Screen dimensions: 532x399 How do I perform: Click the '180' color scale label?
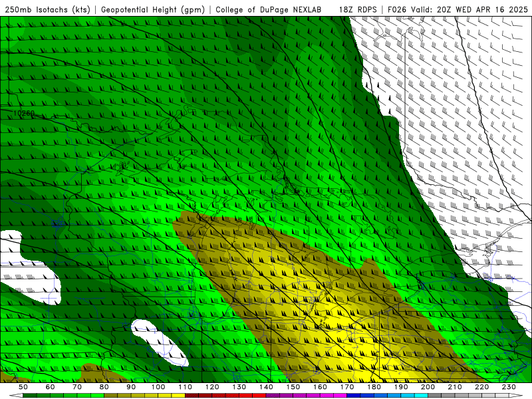[374, 387]
